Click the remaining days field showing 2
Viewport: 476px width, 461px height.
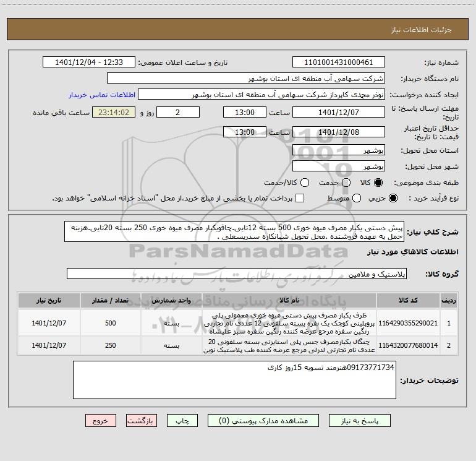(178, 112)
